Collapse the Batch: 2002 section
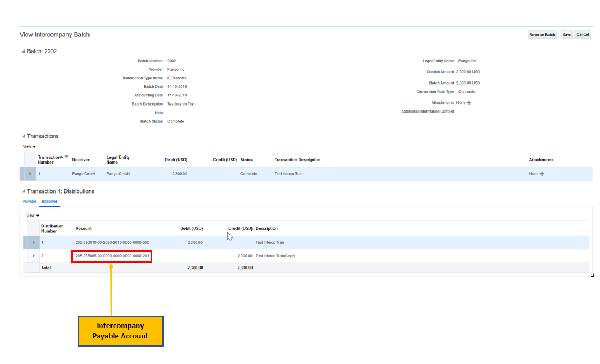The height and width of the screenshot is (364, 600). (x=23, y=51)
